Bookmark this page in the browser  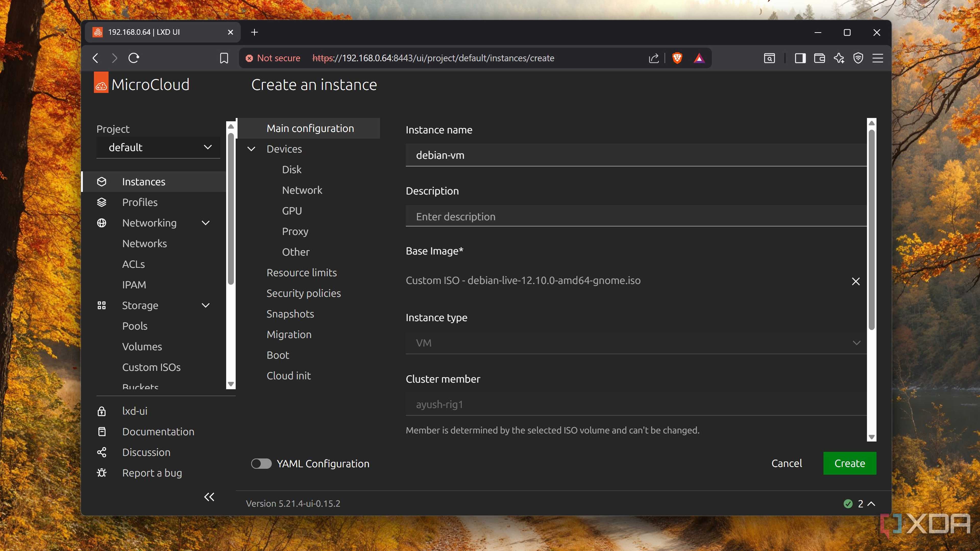(224, 58)
